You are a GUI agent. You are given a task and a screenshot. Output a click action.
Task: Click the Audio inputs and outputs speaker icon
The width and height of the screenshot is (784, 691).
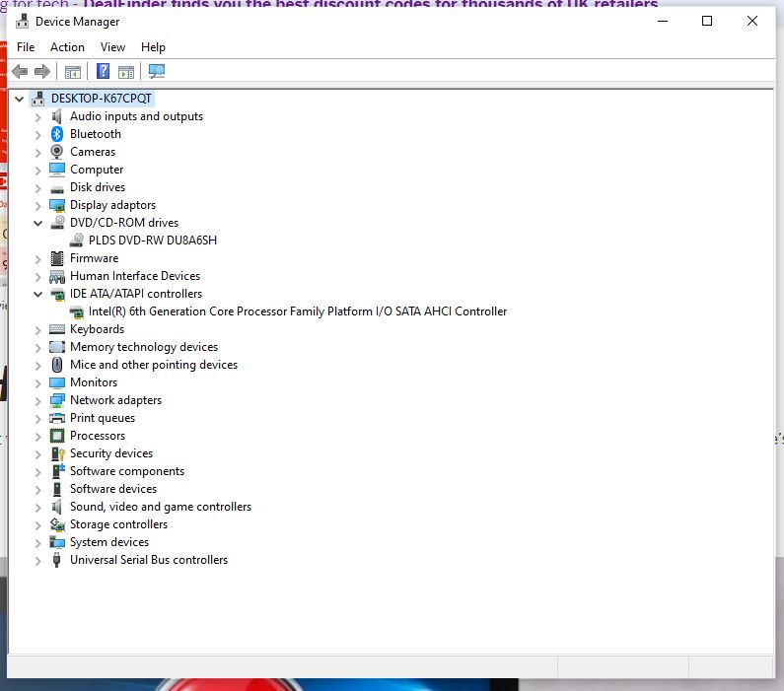tap(57, 116)
